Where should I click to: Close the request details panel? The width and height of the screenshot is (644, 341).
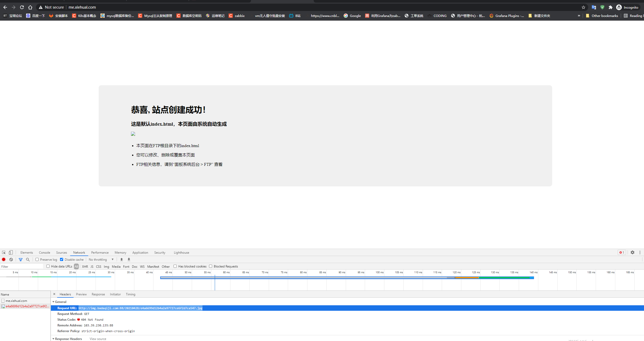pos(54,294)
